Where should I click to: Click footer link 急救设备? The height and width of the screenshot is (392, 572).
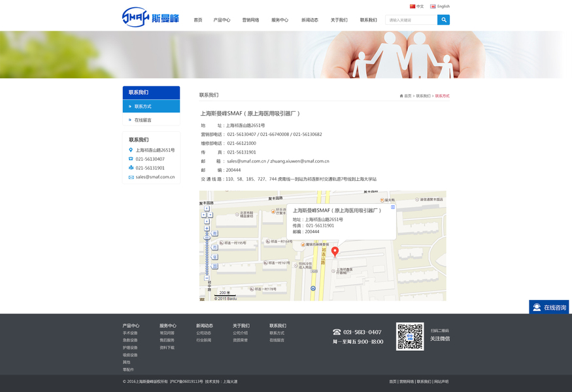pyautogui.click(x=130, y=340)
